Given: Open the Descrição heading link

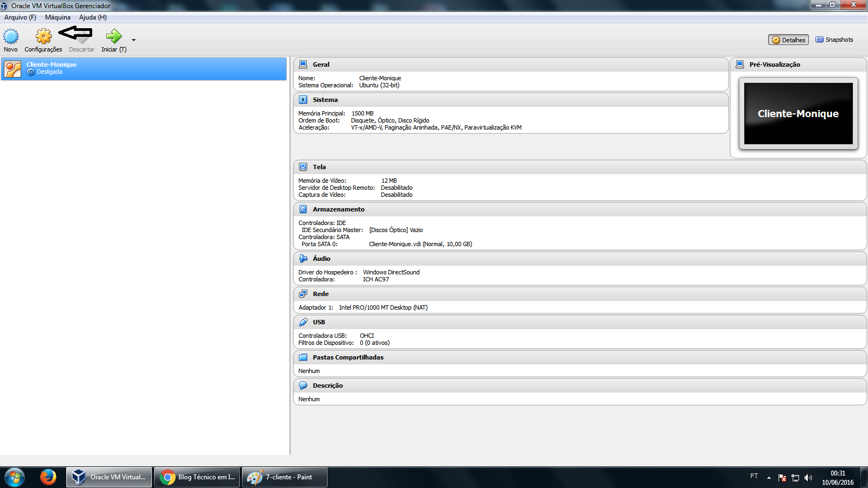Looking at the screenshot, I should 328,386.
